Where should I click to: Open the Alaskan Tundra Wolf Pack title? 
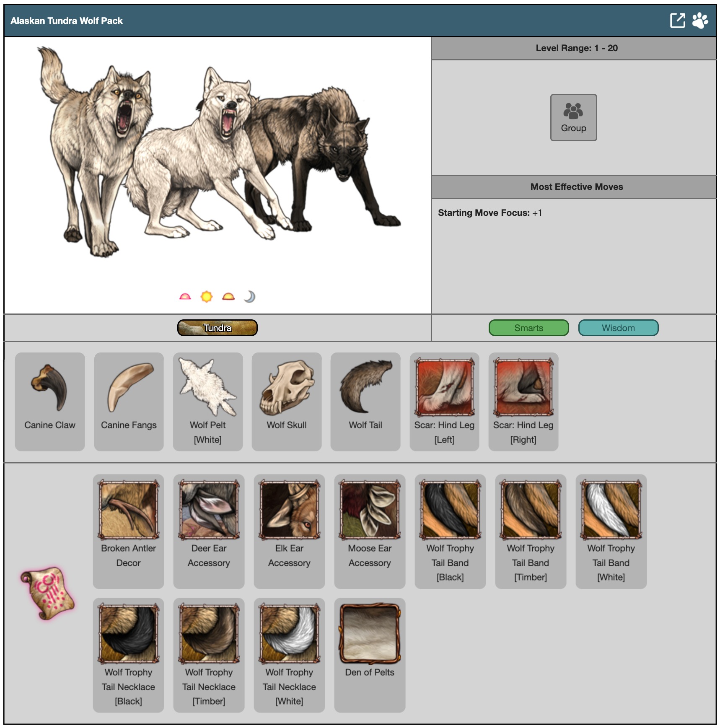67,21
